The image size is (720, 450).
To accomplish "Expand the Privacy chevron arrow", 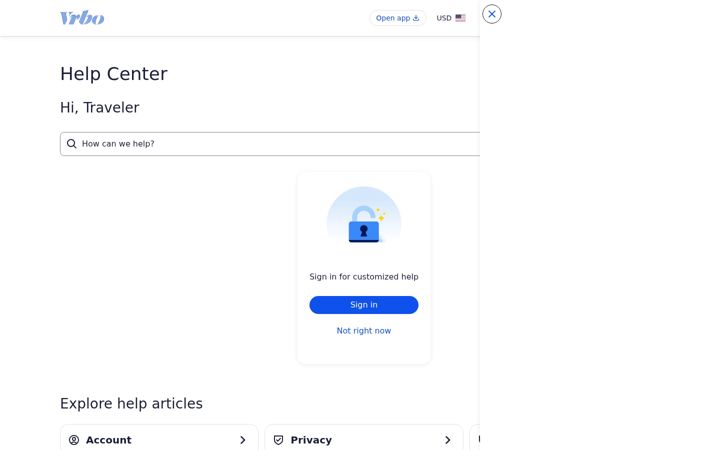I will (448, 440).
